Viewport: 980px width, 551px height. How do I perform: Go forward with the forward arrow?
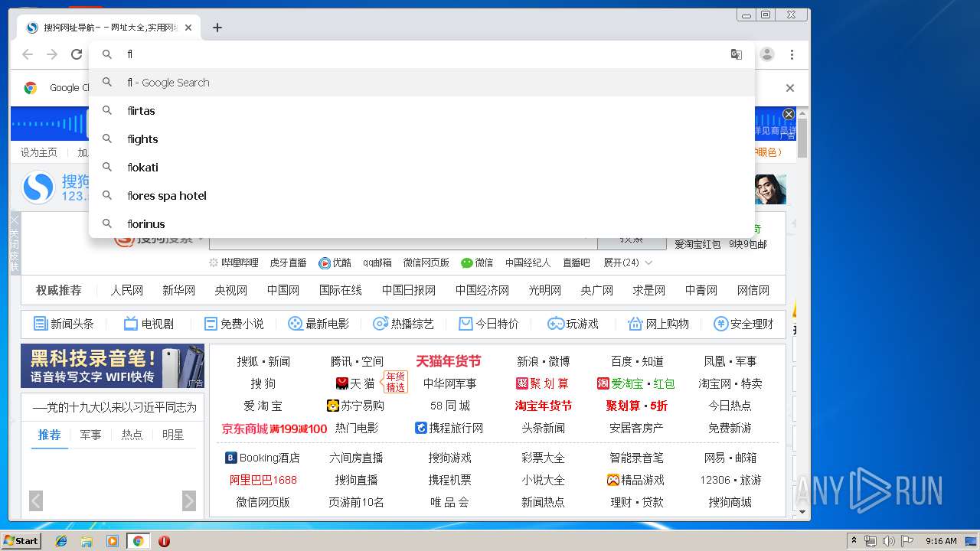[x=52, y=54]
